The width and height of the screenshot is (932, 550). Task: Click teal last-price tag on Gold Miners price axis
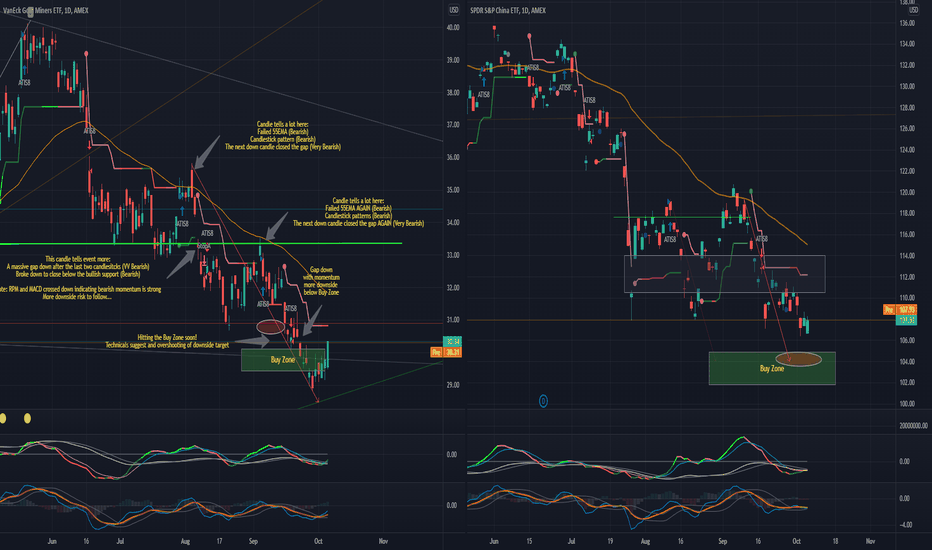tap(452, 341)
